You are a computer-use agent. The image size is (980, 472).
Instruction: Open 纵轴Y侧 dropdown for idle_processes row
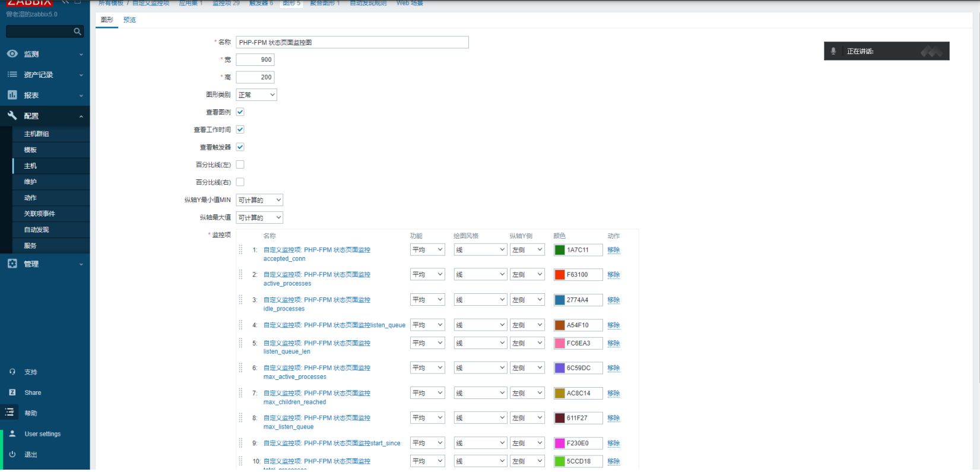tap(527, 300)
